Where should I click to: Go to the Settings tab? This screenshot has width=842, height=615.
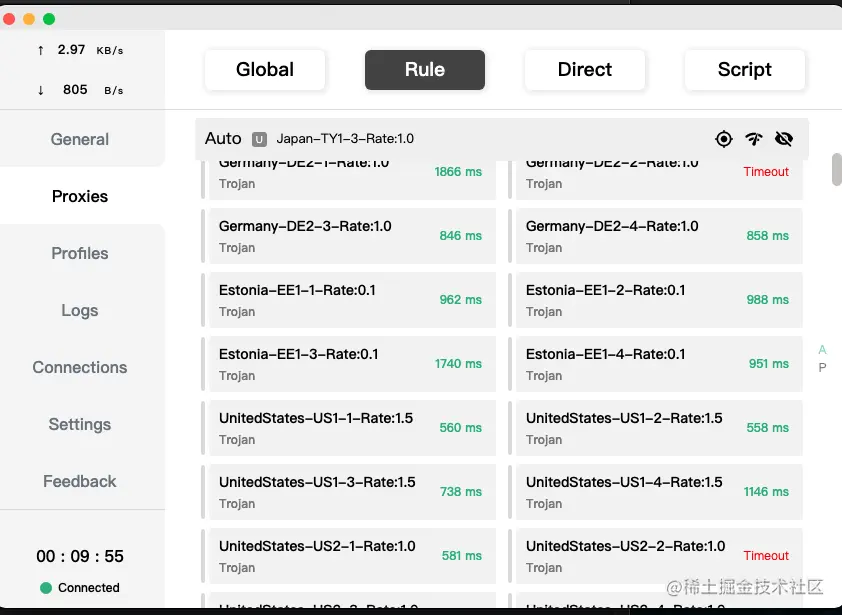tap(80, 424)
